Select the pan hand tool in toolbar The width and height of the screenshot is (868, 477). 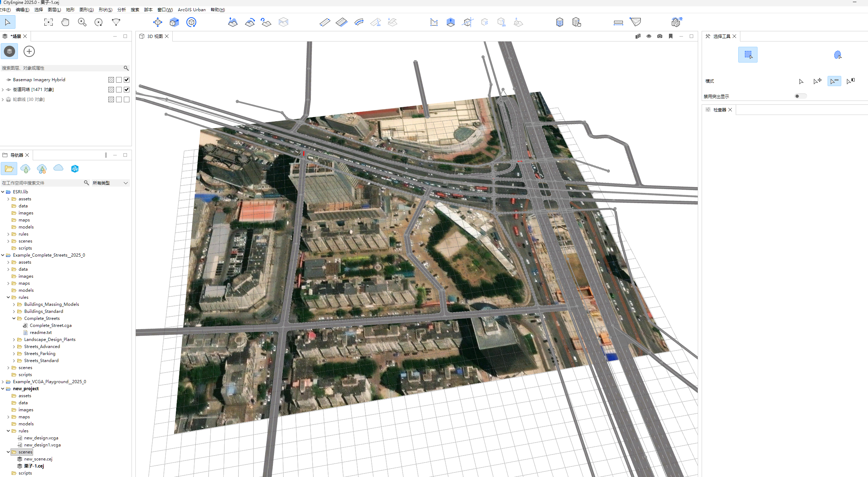65,22
